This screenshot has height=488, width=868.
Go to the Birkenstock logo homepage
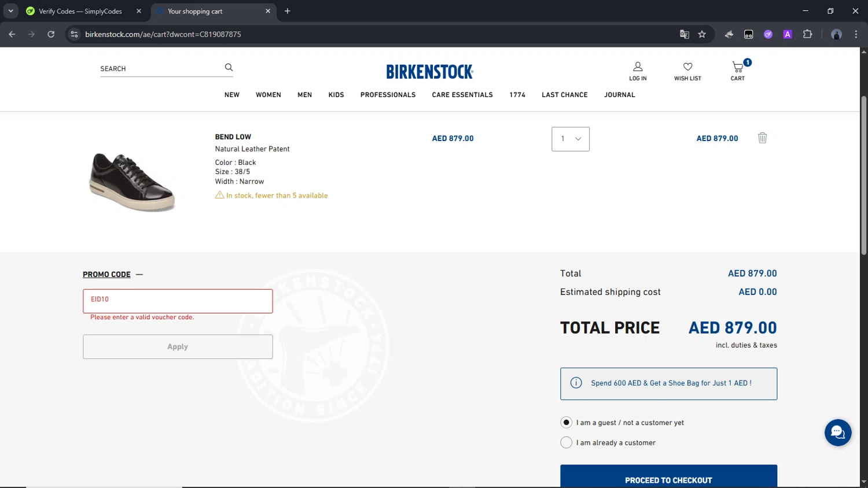coord(430,72)
